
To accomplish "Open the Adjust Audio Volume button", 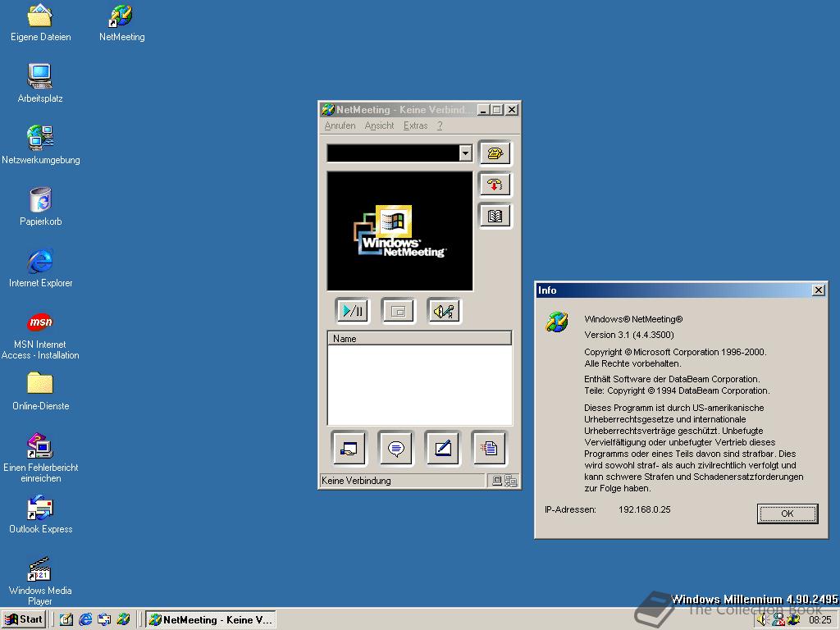I will point(444,311).
